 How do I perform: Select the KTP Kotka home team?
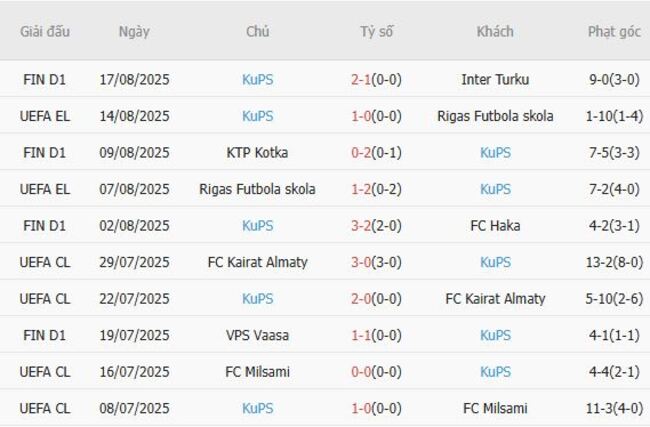click(x=257, y=153)
